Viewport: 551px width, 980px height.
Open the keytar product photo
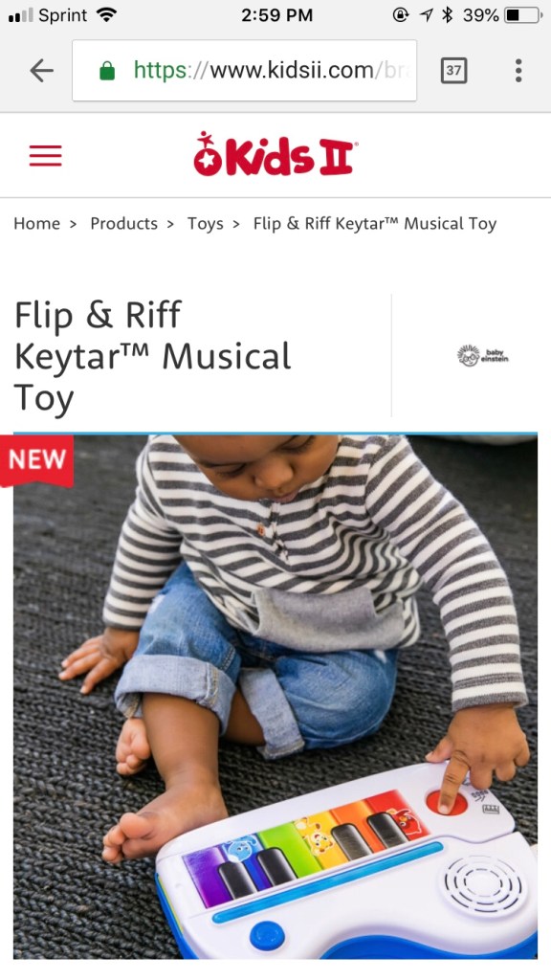tap(275, 697)
